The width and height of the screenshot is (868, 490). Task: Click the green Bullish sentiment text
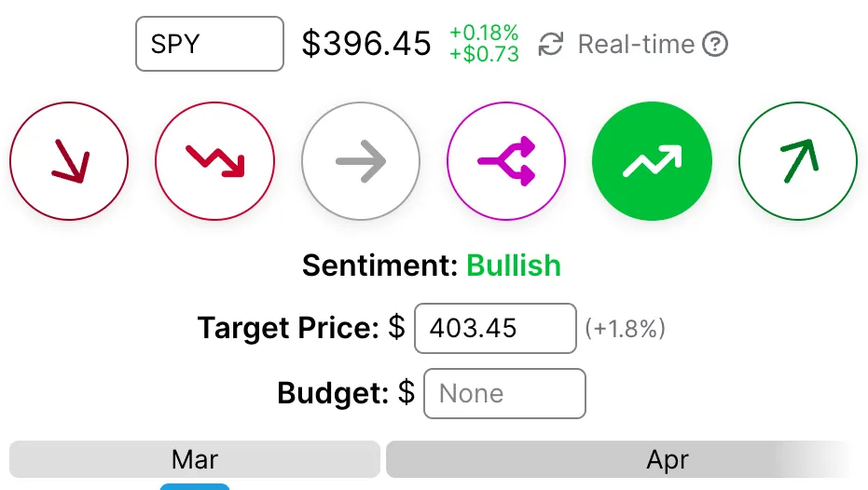pyautogui.click(x=514, y=265)
